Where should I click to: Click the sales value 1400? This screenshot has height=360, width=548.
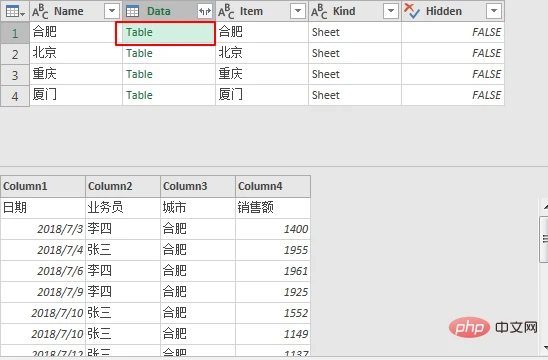coord(273,229)
